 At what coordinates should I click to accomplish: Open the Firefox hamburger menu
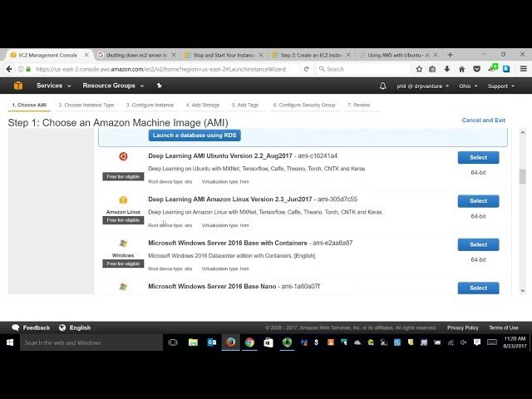[x=523, y=69]
